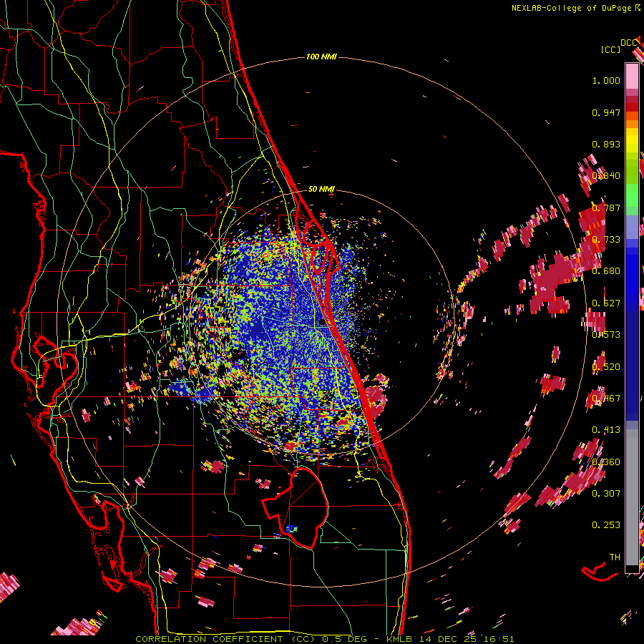Screen dimensions: 644x644
Task: Click the 0.253 legend value
Action: pyautogui.click(x=606, y=525)
